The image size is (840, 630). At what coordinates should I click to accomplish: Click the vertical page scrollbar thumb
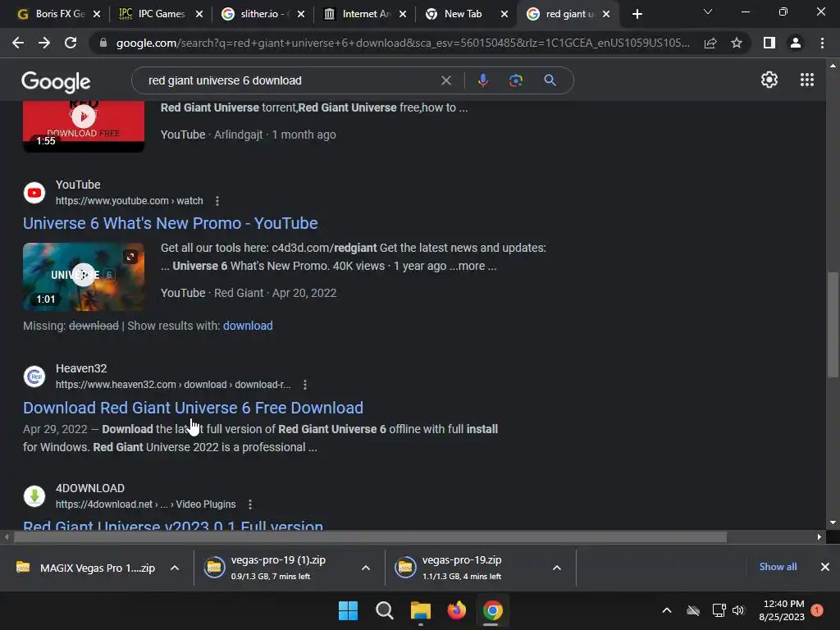click(833, 325)
